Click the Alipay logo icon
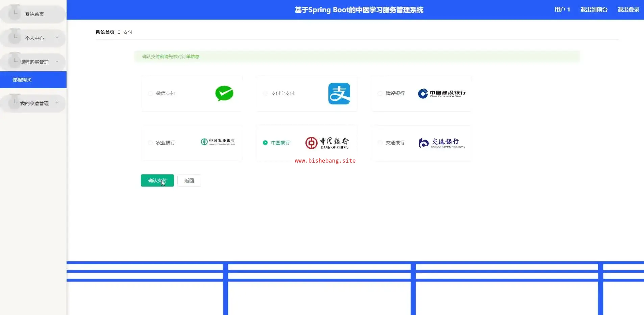The height and width of the screenshot is (315, 644). pos(339,94)
